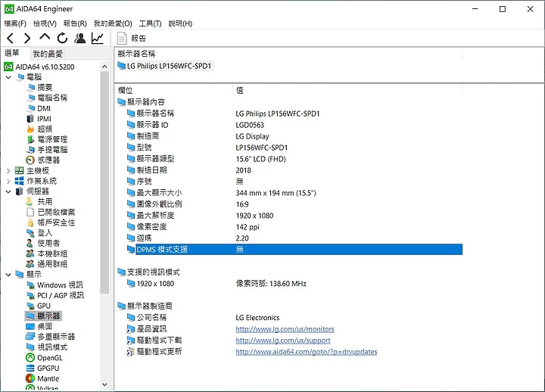Select the 桌面 desktop item

pos(39,326)
